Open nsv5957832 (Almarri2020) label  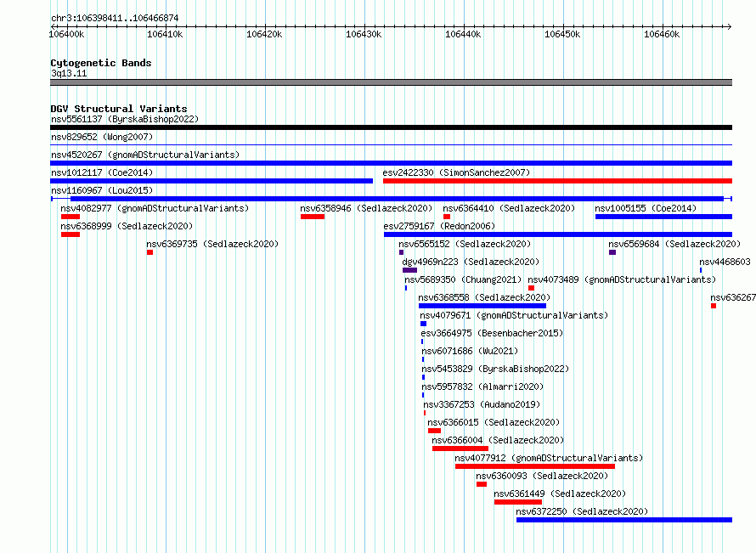coord(482,387)
